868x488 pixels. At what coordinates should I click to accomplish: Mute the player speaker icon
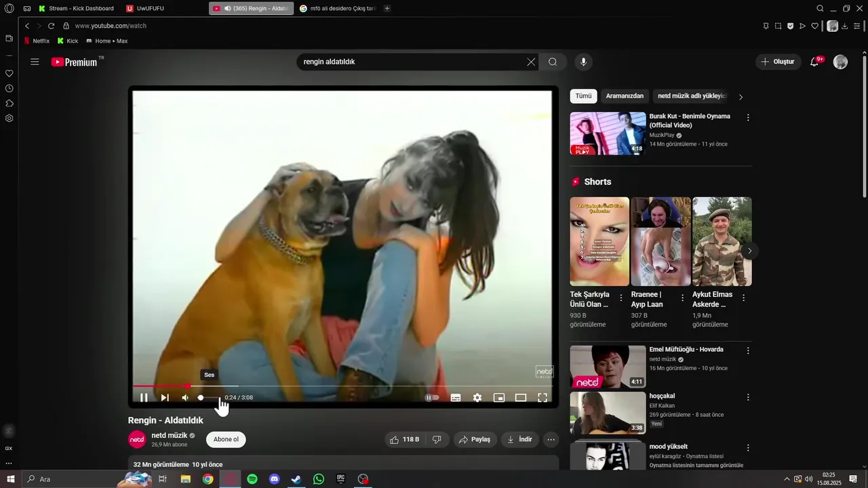click(x=185, y=398)
